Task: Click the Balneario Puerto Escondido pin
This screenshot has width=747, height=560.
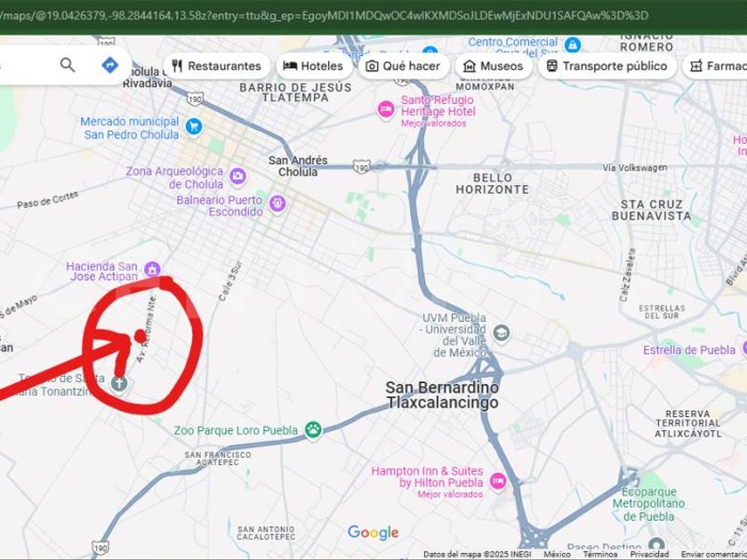Action: pos(277,204)
